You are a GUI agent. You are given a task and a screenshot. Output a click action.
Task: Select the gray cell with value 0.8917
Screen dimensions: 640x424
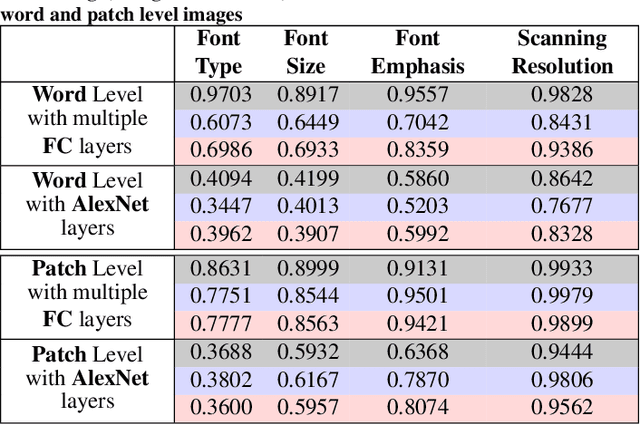(x=306, y=95)
